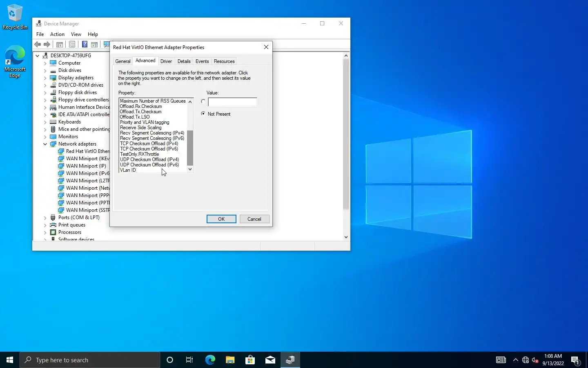Open Microsoft Store from the taskbar
The image size is (588, 368).
250,360
